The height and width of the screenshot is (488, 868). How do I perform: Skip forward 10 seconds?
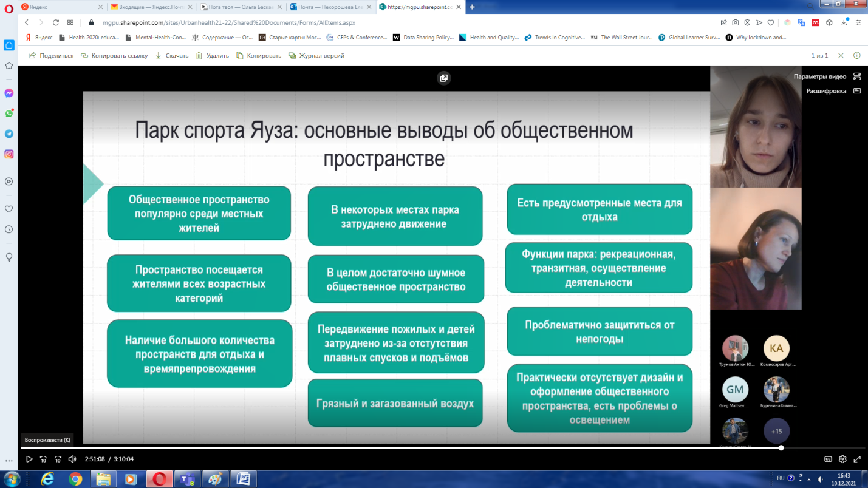[58, 459]
